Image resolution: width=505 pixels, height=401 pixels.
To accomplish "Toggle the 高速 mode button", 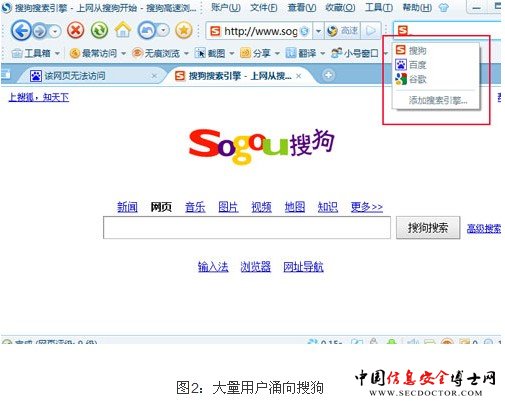I will [342, 31].
